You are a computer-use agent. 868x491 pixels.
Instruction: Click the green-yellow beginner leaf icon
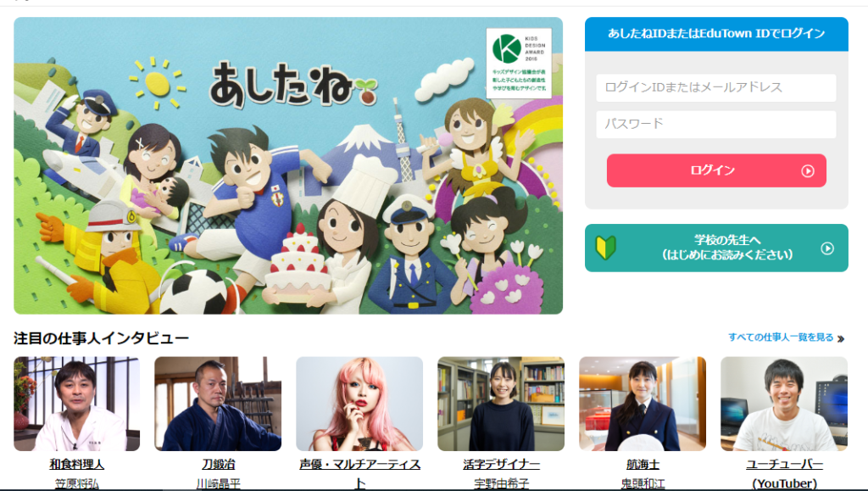605,248
